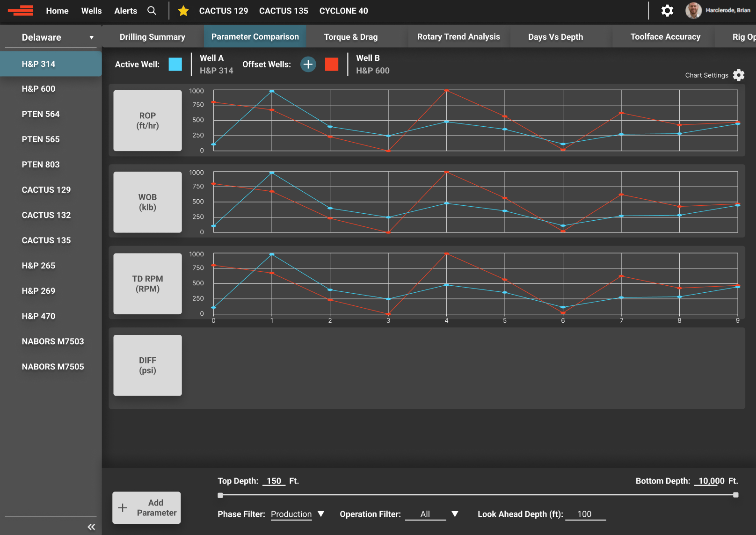756x535 pixels.
Task: Click the Active Well blue color swatch
Action: point(174,65)
